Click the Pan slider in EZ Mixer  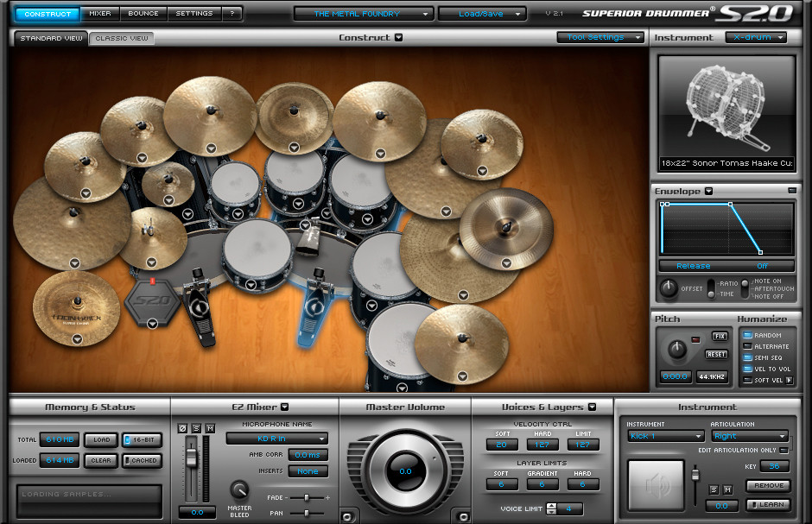coord(307,513)
